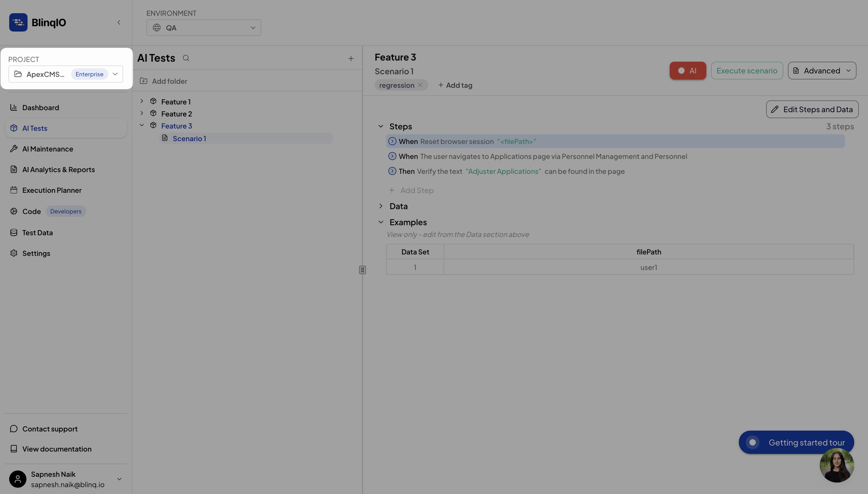Toggle the Getting started tour button
Image resolution: width=868 pixels, height=494 pixels.
(x=796, y=442)
